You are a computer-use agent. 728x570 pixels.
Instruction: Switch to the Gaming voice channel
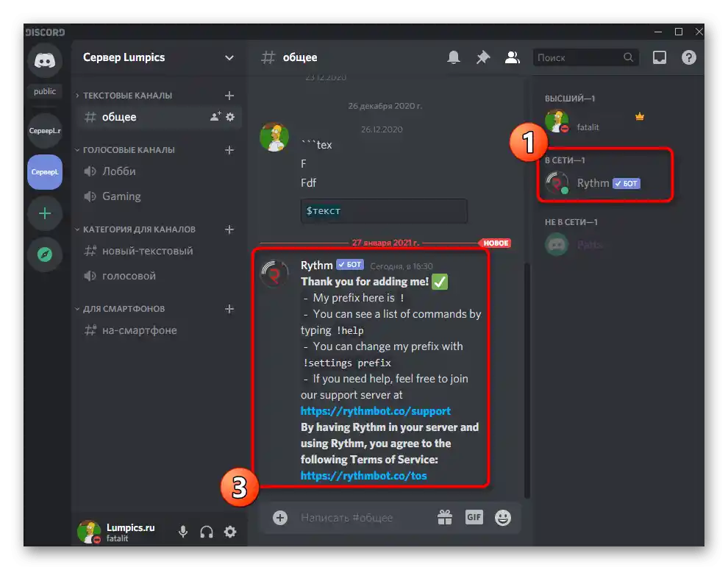point(121,196)
